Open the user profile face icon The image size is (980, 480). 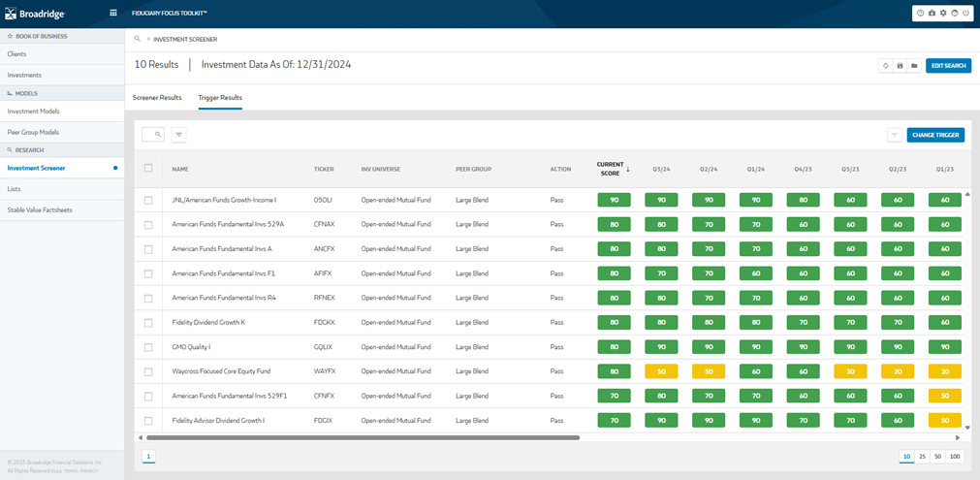click(x=955, y=14)
